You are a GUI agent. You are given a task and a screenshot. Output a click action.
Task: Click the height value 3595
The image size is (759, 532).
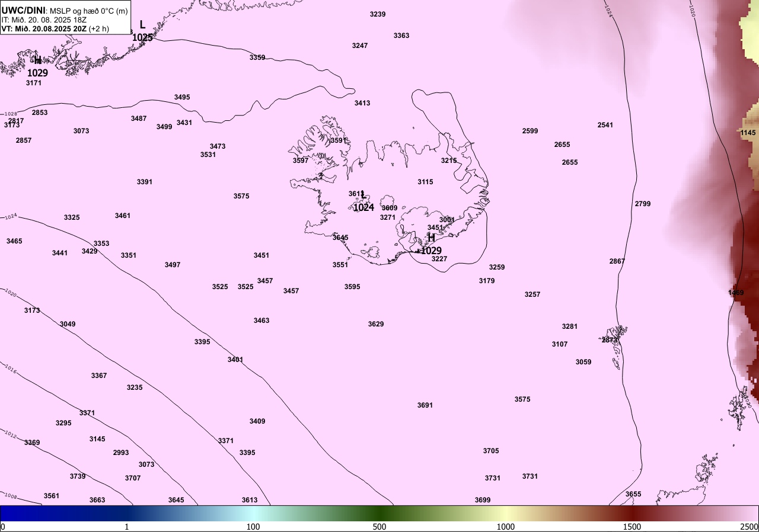[x=352, y=287]
